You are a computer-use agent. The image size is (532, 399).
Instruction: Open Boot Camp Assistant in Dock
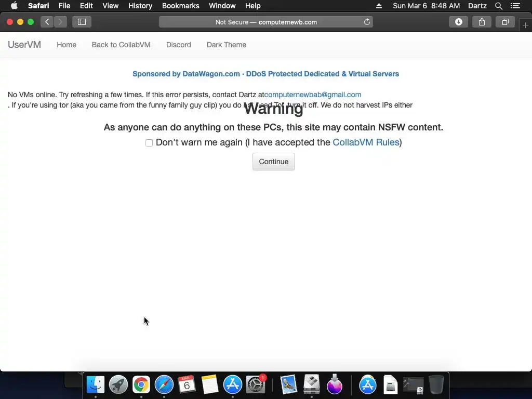[x=312, y=384]
